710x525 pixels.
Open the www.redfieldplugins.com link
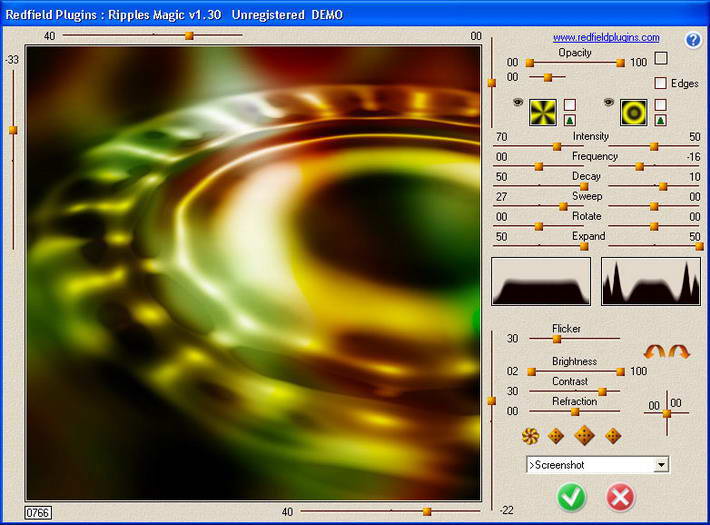(606, 38)
